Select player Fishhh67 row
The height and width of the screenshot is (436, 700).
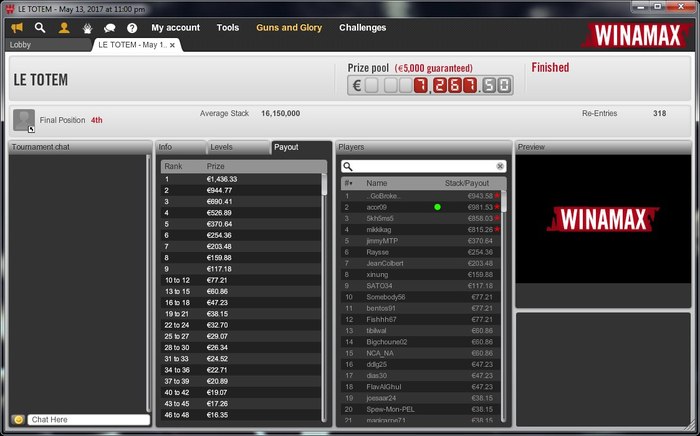click(421, 320)
